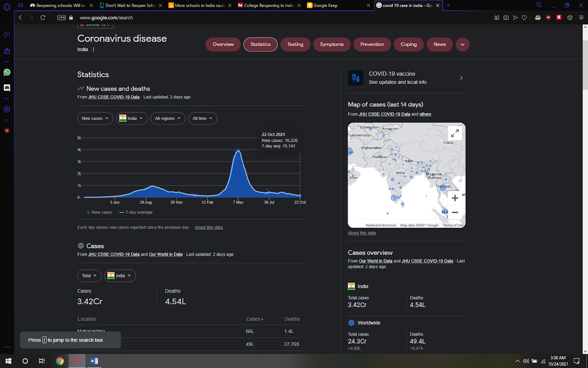
Task: Open Player icon in sidebar
Action: (7, 109)
